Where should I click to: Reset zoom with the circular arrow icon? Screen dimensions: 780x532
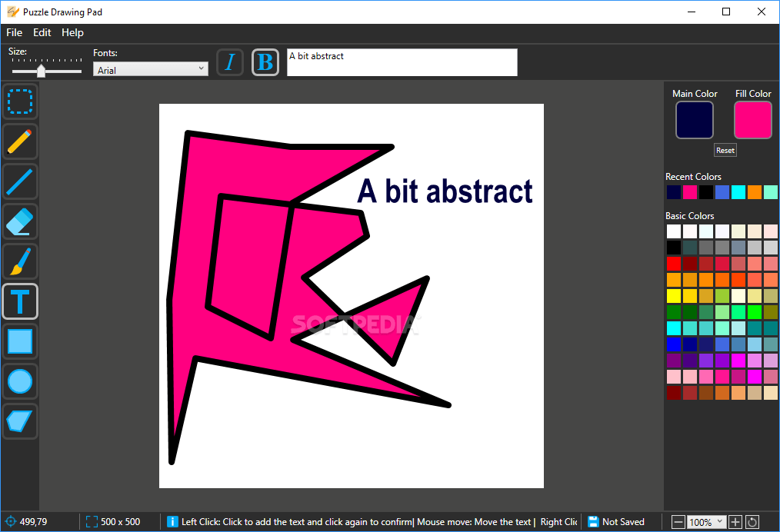(752, 521)
